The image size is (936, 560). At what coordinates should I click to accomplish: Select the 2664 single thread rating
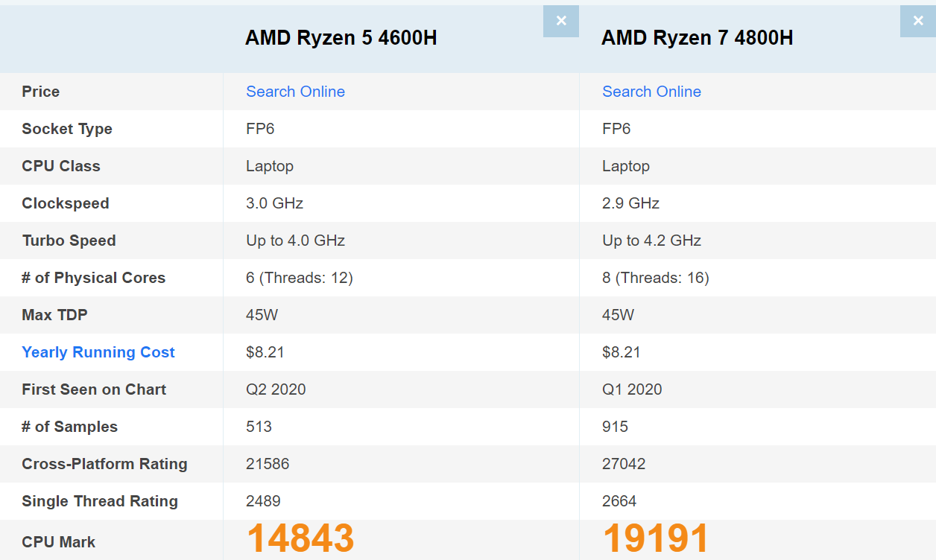coord(619,501)
